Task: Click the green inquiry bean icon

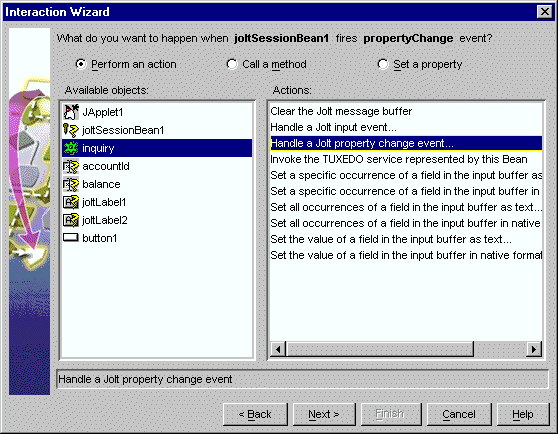Action: (71, 148)
